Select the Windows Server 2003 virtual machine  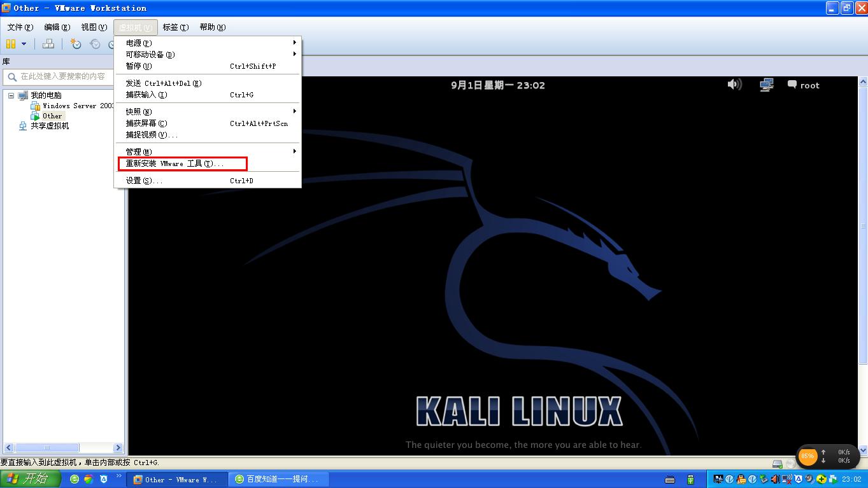[x=78, y=106]
